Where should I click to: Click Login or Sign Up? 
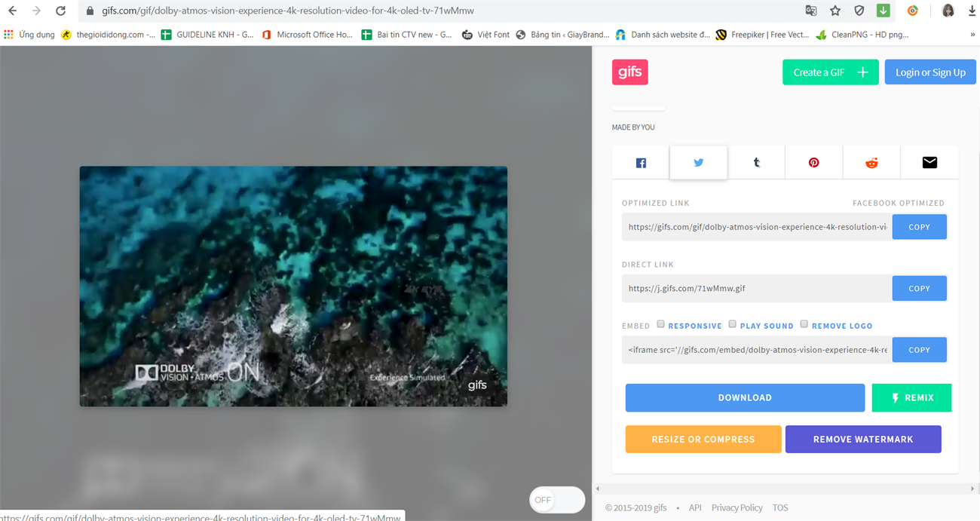pos(930,72)
